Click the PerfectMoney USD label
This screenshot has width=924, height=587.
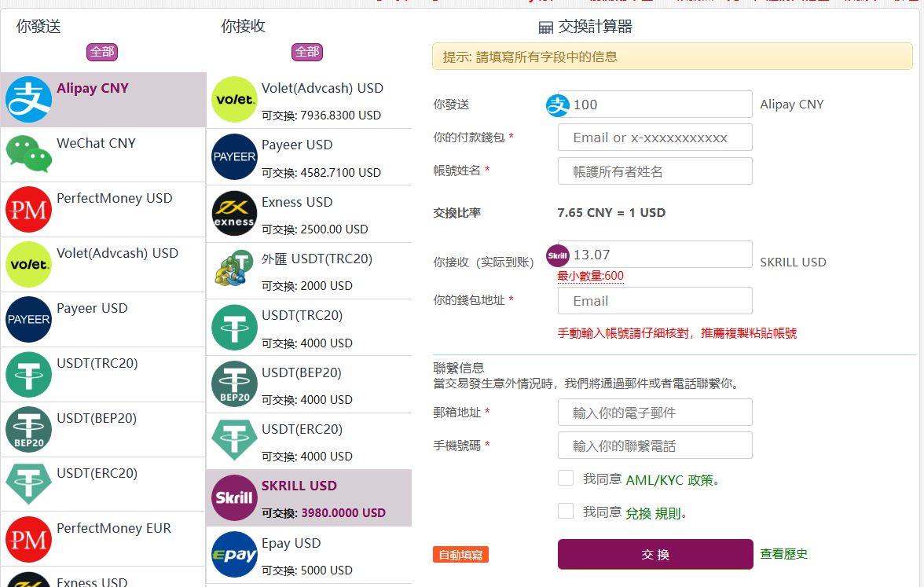(x=115, y=198)
